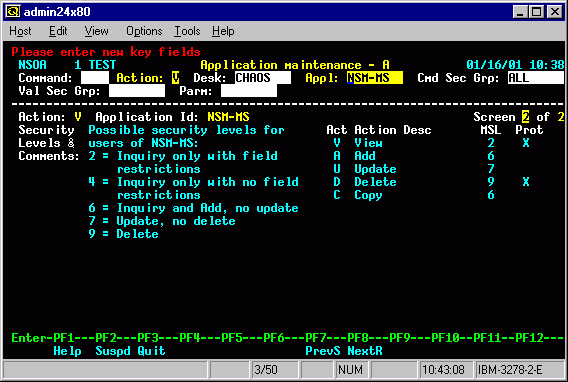
Task: Minimize the admin24x80 window
Action: coord(521,12)
